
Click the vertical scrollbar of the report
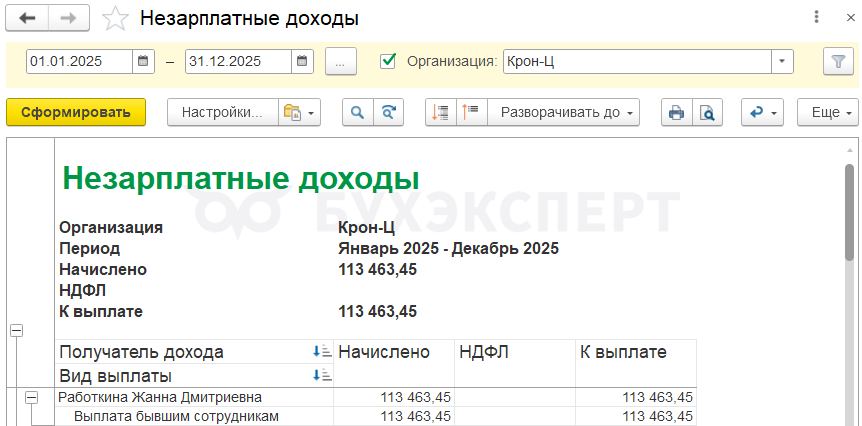849,212
